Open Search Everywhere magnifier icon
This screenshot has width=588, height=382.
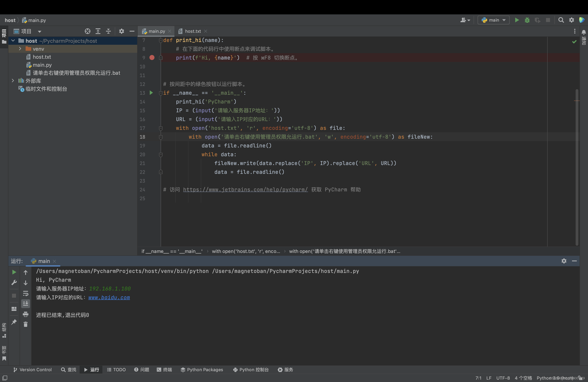(561, 20)
